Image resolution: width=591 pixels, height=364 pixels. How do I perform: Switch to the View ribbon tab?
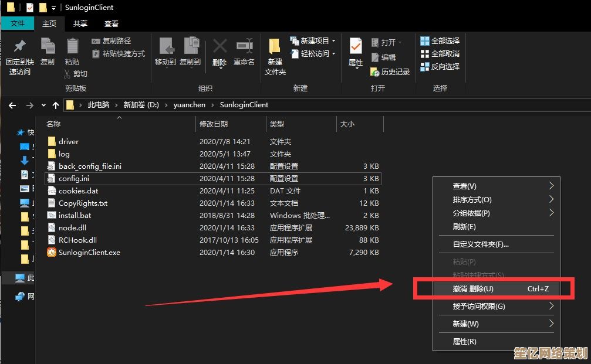pyautogui.click(x=111, y=23)
